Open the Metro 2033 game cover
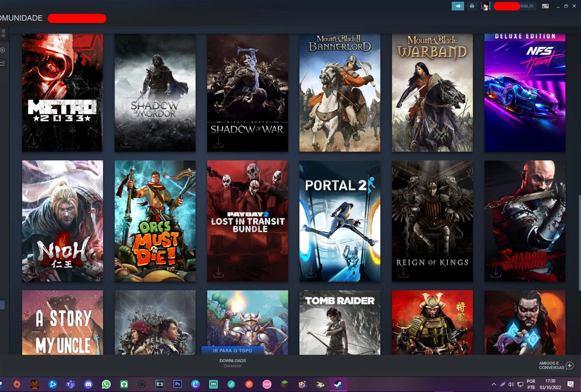This screenshot has height=392, width=581. (62, 93)
